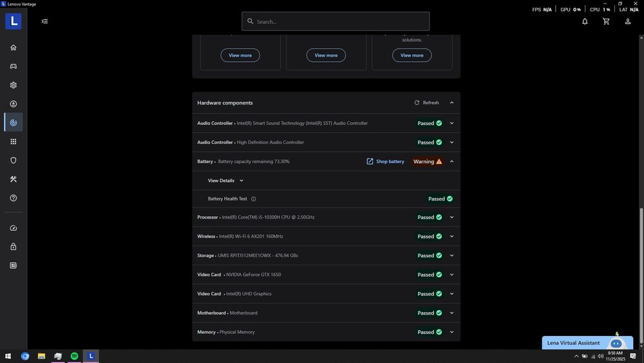Select the Processor i5-10300H text

[x=268, y=217]
